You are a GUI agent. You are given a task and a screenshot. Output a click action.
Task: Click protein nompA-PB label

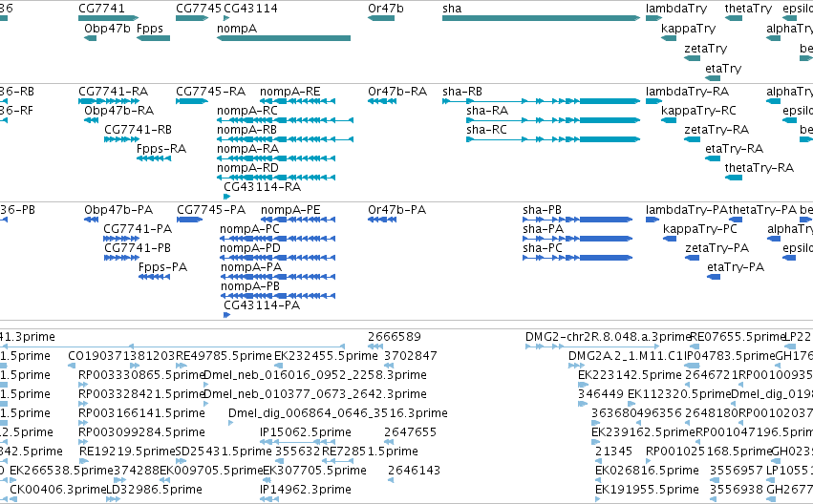[x=250, y=286]
